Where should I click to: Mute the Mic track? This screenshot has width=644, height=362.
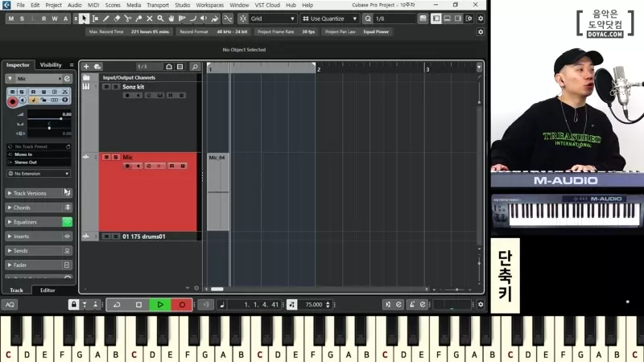coord(106,157)
